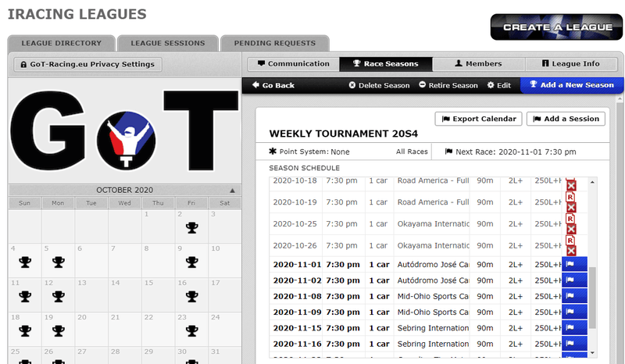Open trophy event on October 2
This screenshot has height=364, width=625.
pyautogui.click(x=191, y=227)
